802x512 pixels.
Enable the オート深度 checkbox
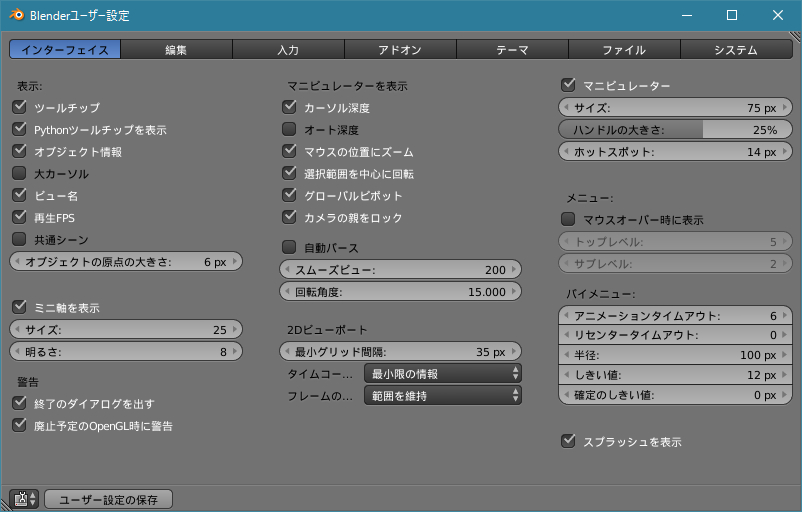289,129
